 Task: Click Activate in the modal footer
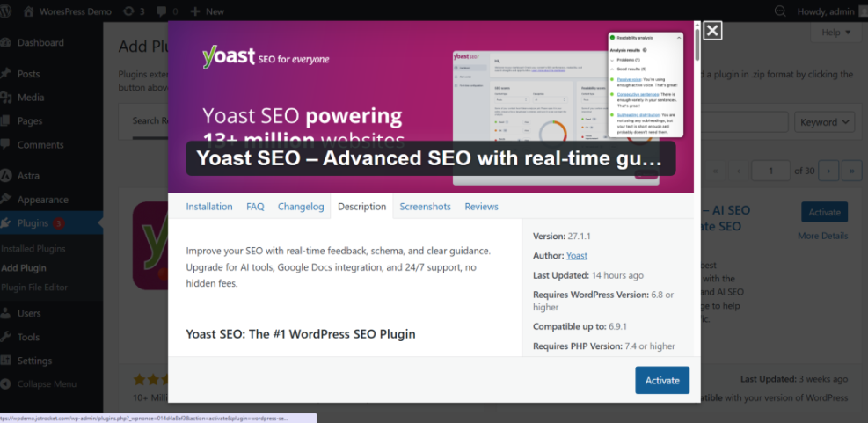point(662,380)
